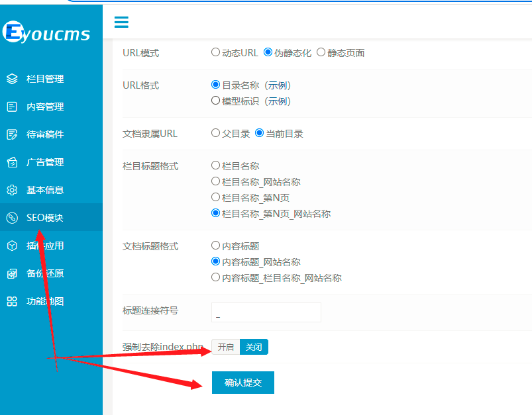Screen dimensions: 532x415
Task: Click the 基本信息 gear icon
Action: coord(12,190)
